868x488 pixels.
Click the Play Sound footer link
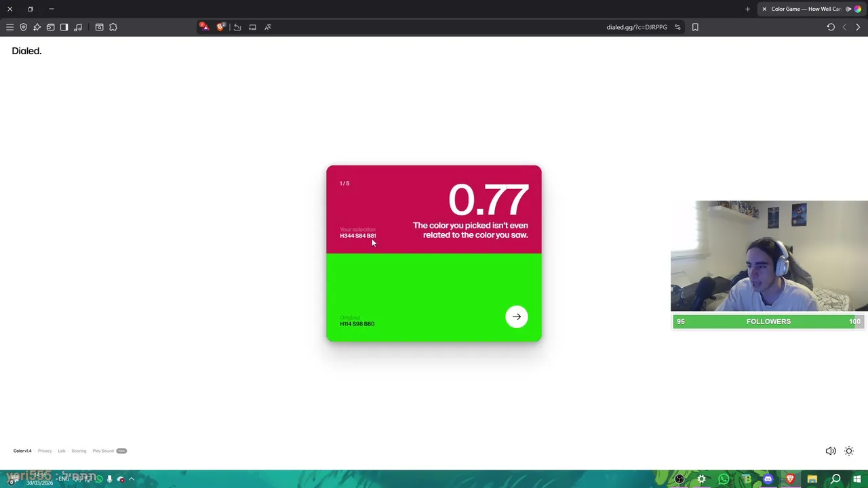[x=103, y=451]
